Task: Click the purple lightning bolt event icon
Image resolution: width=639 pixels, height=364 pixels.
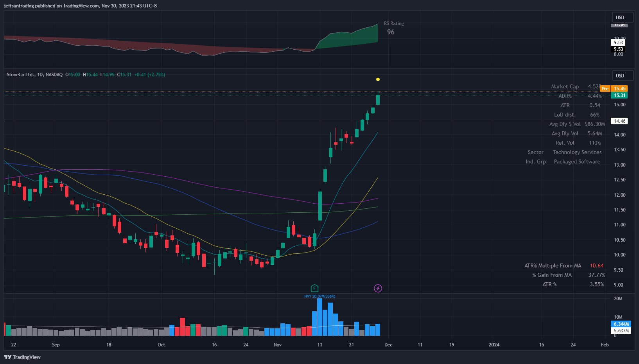Action: click(x=378, y=289)
